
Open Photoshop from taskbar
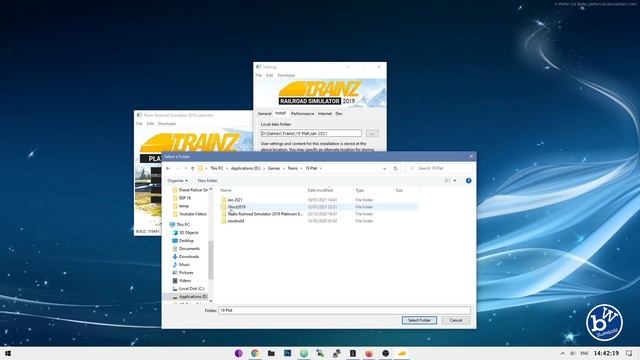[x=287, y=353]
